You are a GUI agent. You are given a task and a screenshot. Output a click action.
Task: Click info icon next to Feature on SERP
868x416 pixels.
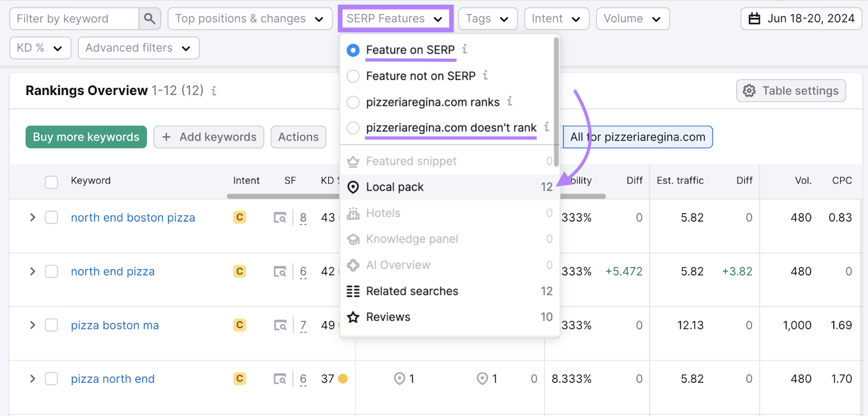click(465, 49)
